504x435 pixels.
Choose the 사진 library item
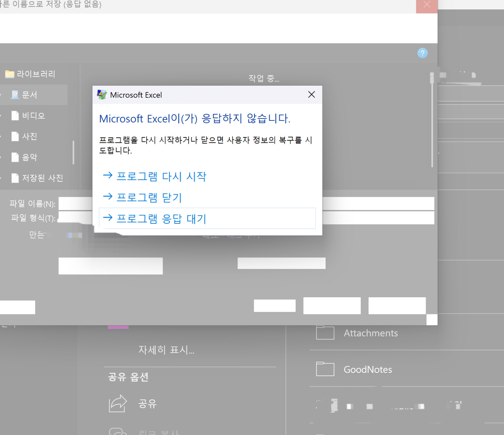30,136
